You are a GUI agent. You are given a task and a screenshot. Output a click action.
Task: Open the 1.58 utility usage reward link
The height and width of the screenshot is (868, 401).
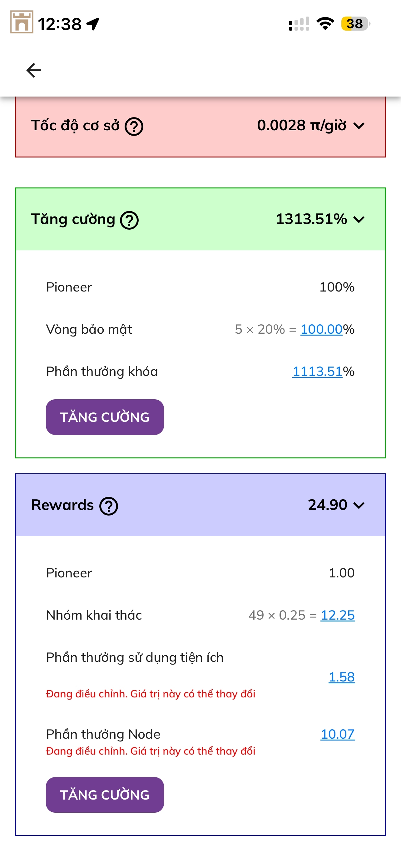[x=341, y=677]
